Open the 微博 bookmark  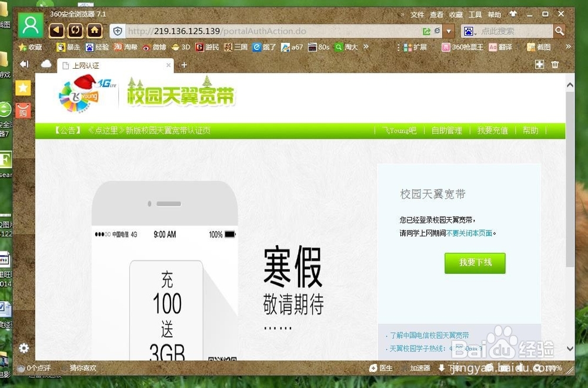[x=154, y=47]
